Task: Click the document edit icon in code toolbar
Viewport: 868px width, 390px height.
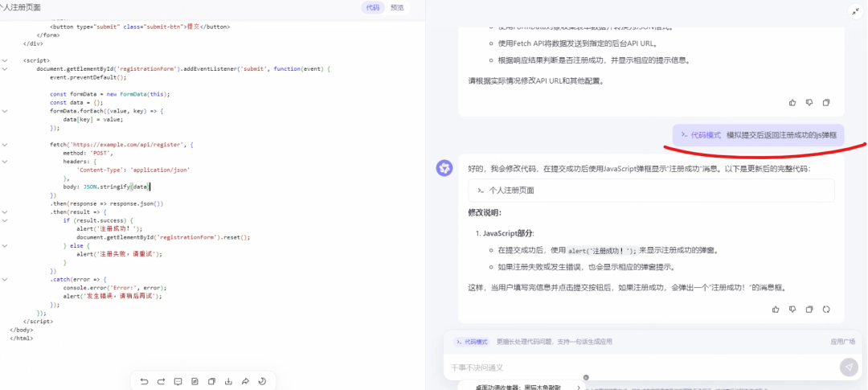Action: pyautogui.click(x=194, y=381)
